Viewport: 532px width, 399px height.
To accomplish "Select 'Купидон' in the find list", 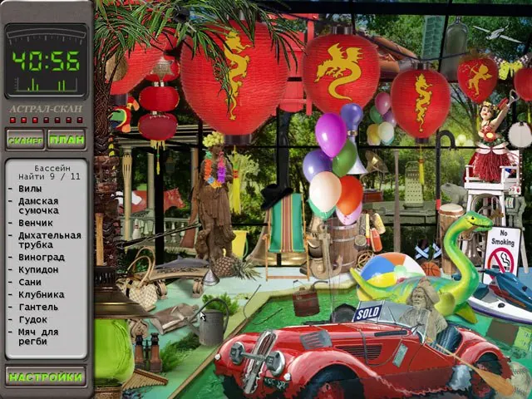I will pos(38,269).
